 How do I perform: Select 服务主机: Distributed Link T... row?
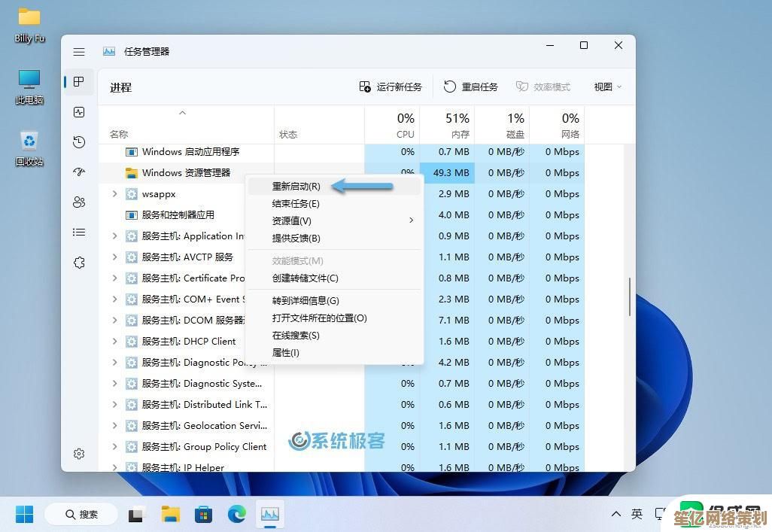[x=341, y=405]
